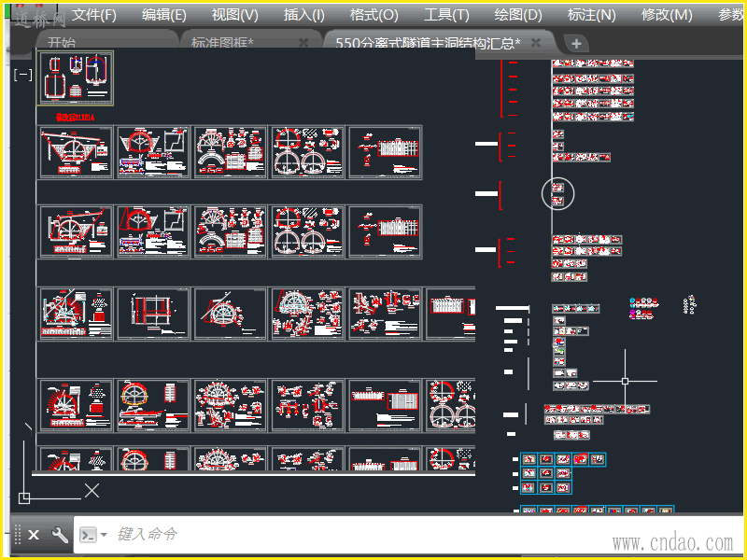
Task: Close the command line window
Action: coord(34,535)
